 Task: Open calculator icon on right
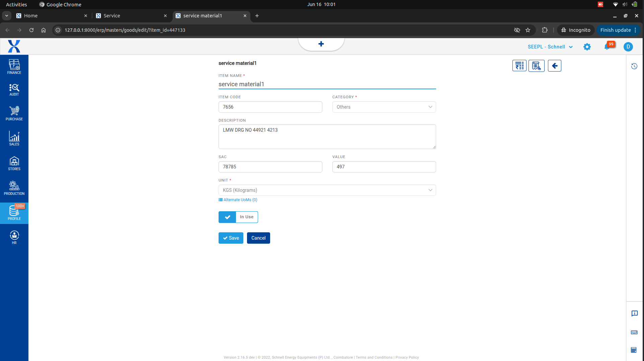coord(634,350)
